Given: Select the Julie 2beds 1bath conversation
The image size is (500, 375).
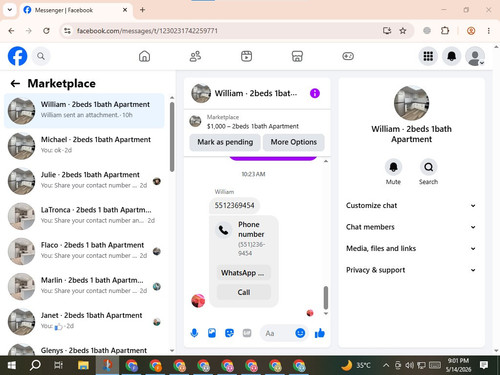Looking at the screenshot, I should 84,181.
